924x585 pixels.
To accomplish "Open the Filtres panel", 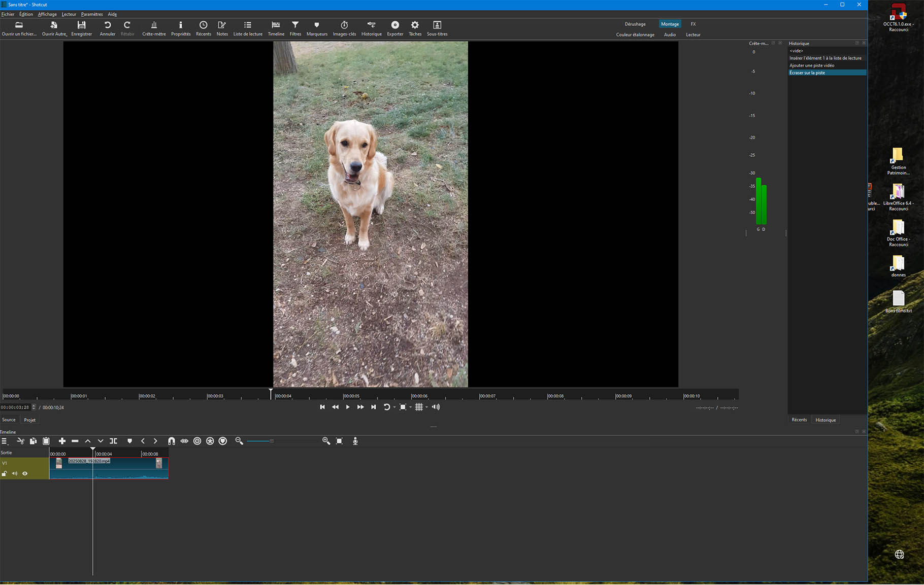I will (295, 28).
